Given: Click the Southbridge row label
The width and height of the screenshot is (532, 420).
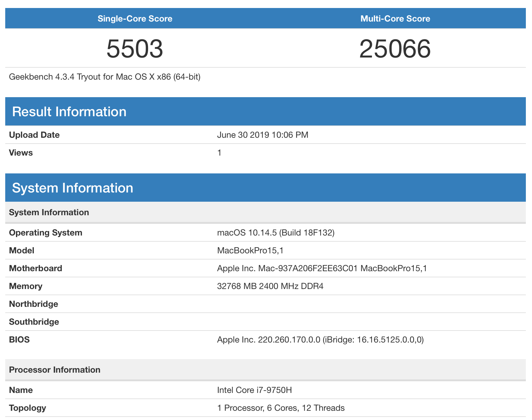Looking at the screenshot, I should pyautogui.click(x=34, y=322).
